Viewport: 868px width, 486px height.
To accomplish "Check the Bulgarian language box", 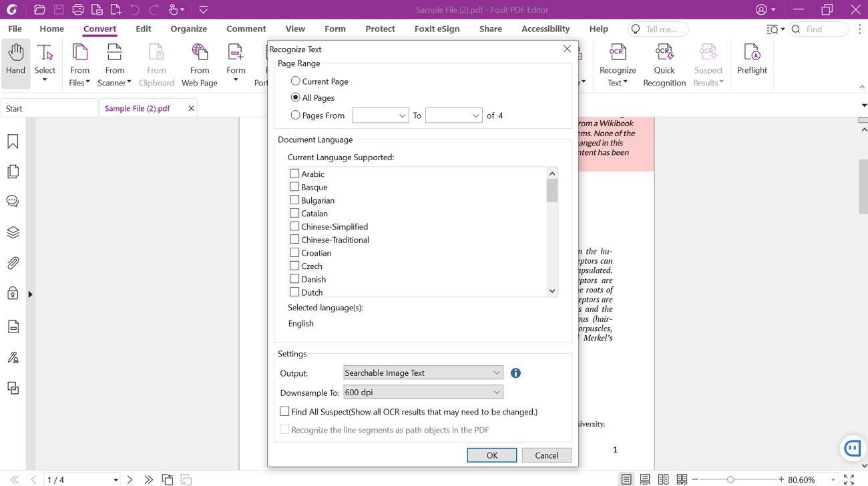I will [294, 200].
